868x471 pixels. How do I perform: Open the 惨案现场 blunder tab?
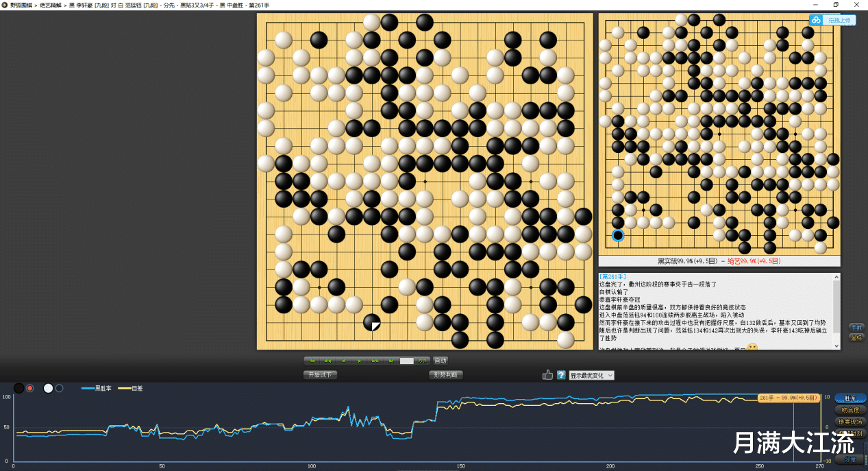tap(850, 422)
